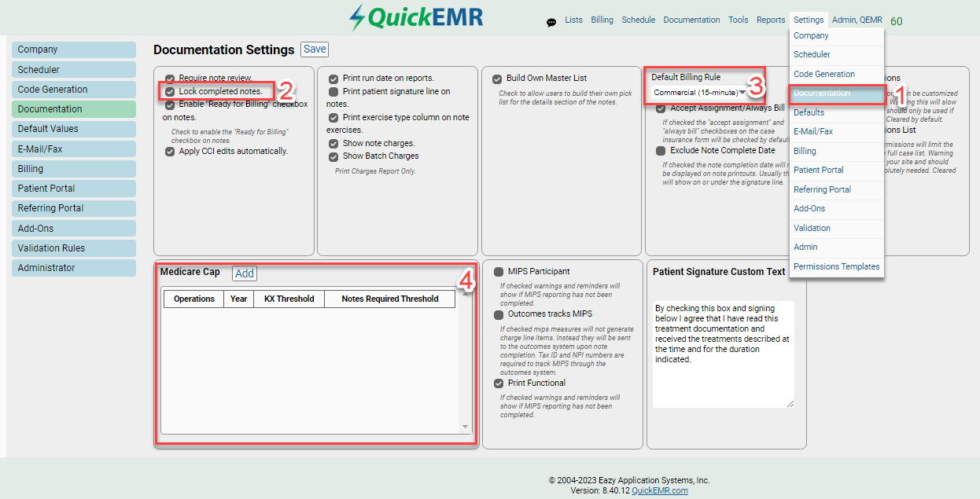Select Patient Portal in Settings dropdown menu
Viewport: 980px width, 499px height.
(x=837, y=170)
